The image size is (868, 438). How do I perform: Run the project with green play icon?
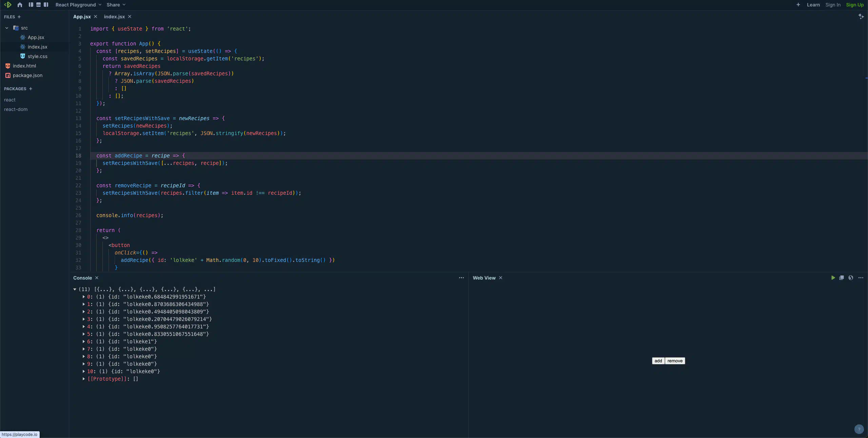(833, 278)
